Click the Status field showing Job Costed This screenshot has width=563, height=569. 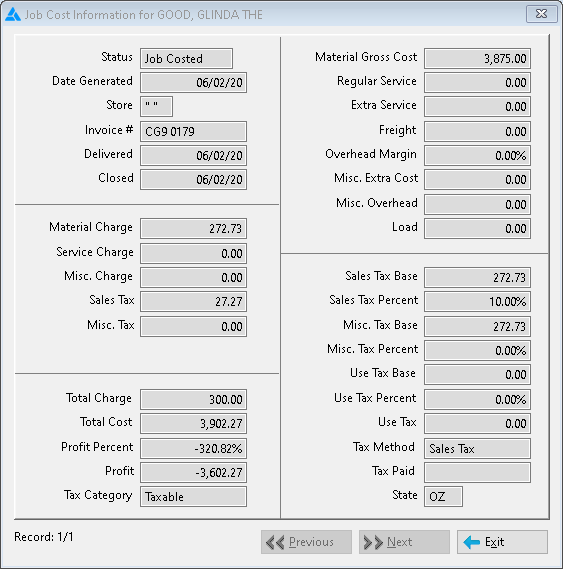pos(186,58)
